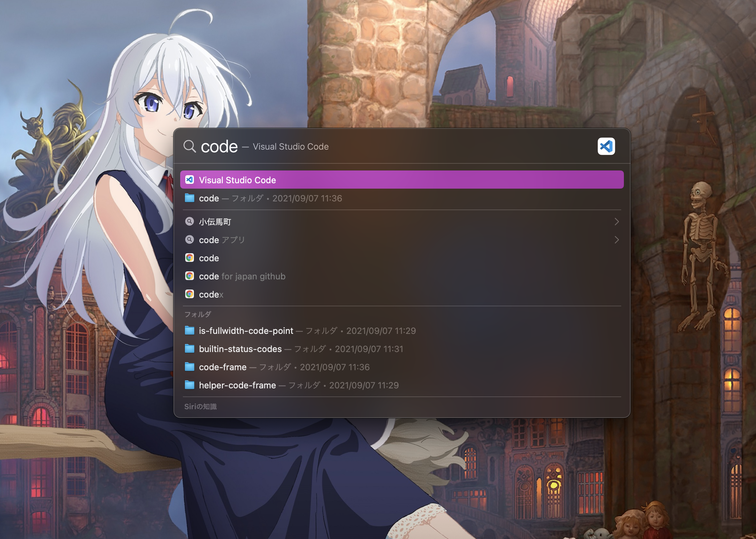
Task: Open the 'codex' Chrome suggestion
Action: pyautogui.click(x=402, y=294)
